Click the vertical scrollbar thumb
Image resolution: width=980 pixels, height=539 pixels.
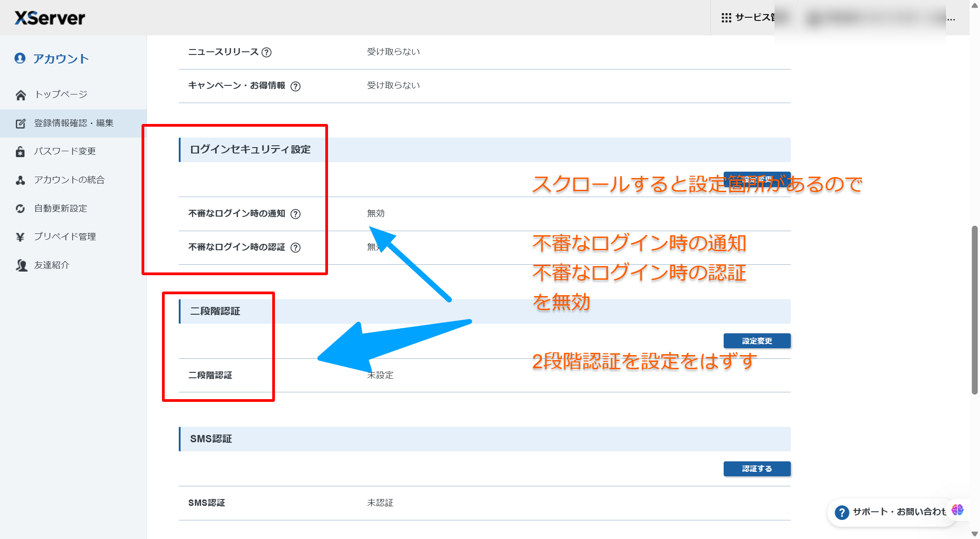[x=974, y=310]
